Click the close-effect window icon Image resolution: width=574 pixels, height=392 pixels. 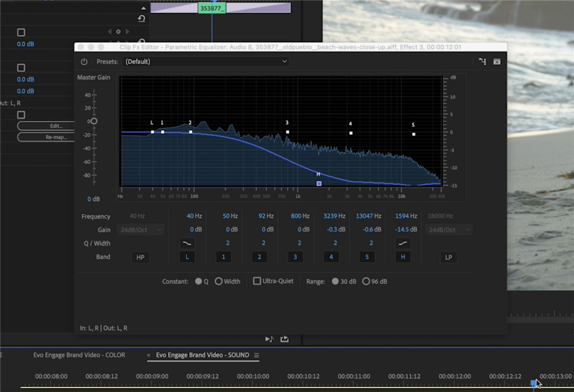click(497, 61)
